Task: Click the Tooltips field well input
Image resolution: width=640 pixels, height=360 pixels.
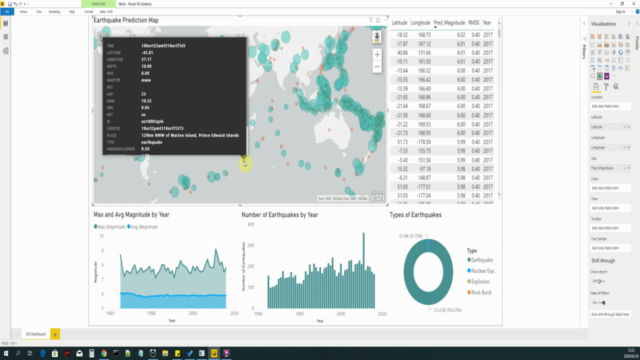Action: pyautogui.click(x=610, y=228)
